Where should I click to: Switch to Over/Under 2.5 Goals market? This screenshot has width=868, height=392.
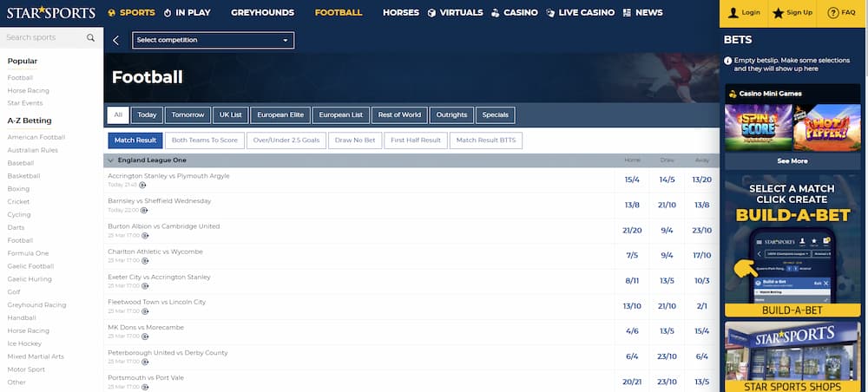coord(286,140)
